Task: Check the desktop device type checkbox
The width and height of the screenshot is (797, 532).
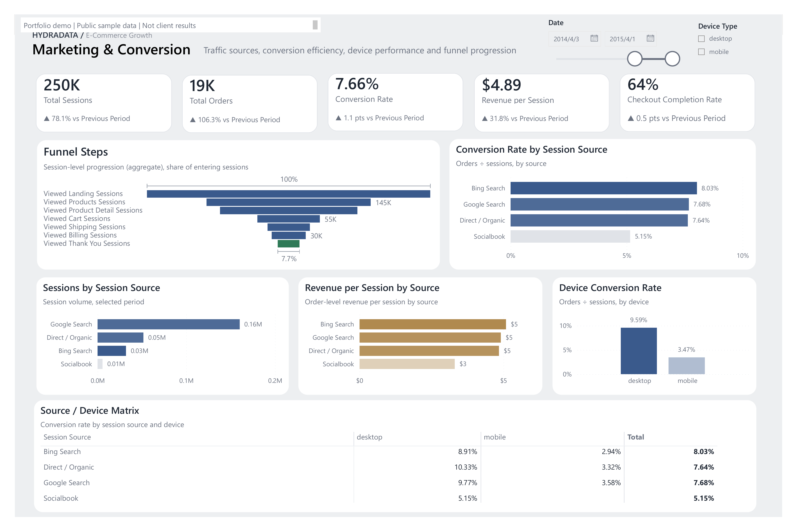Action: pos(701,39)
